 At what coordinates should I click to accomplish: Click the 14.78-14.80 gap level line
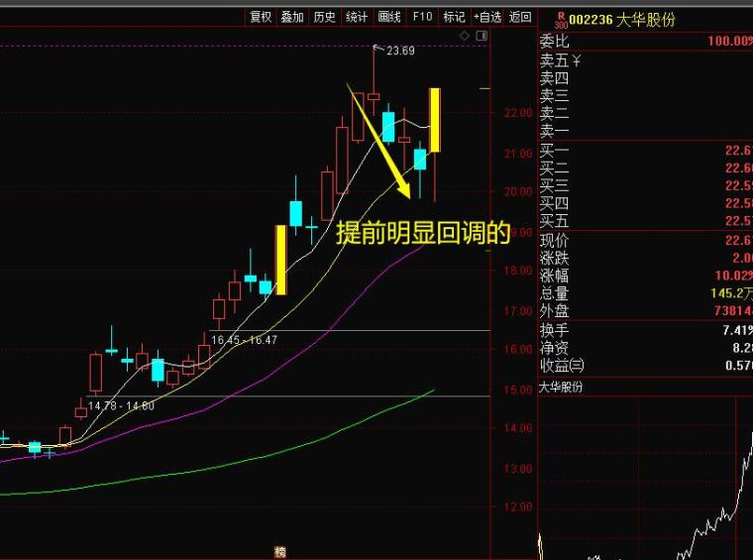point(288,396)
